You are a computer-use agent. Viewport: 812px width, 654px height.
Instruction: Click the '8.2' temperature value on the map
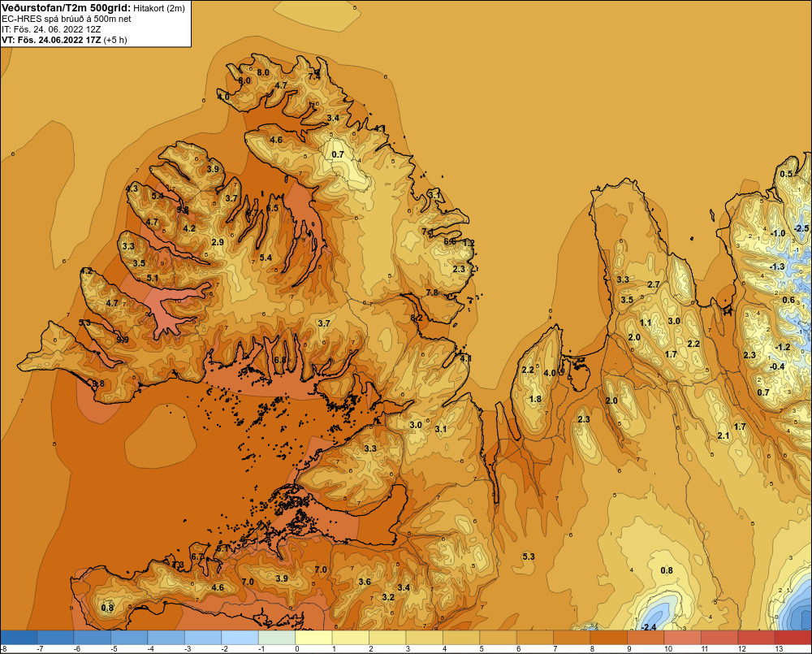(417, 318)
